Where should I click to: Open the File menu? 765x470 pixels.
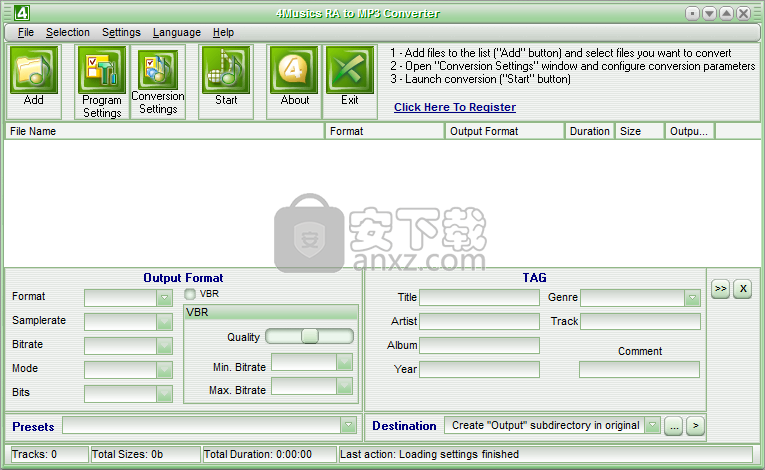click(x=26, y=32)
